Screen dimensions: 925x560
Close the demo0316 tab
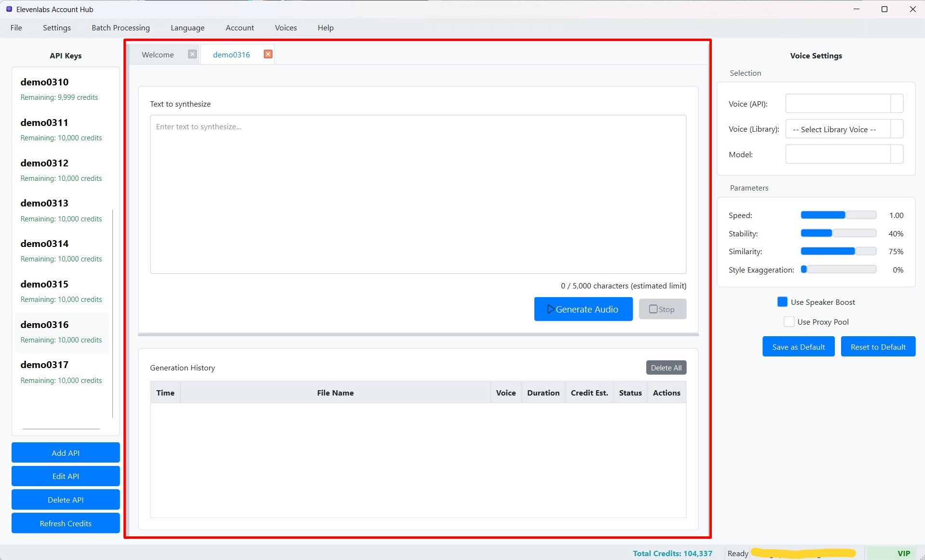268,54
